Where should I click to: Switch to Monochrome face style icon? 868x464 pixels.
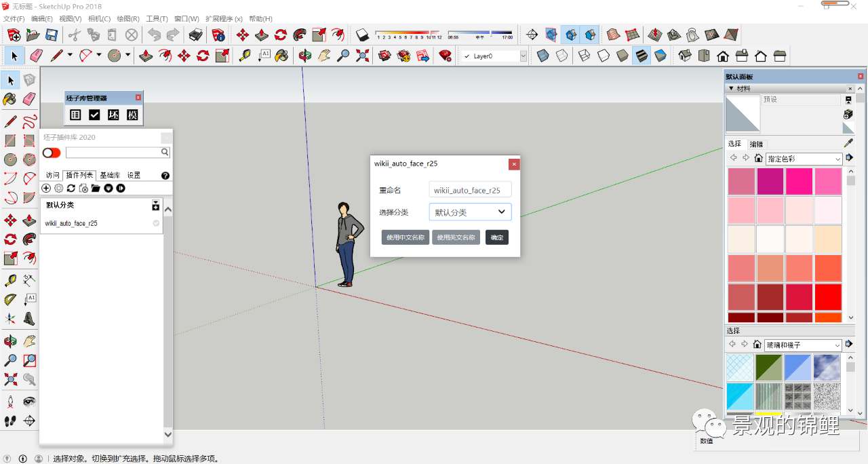(x=660, y=56)
